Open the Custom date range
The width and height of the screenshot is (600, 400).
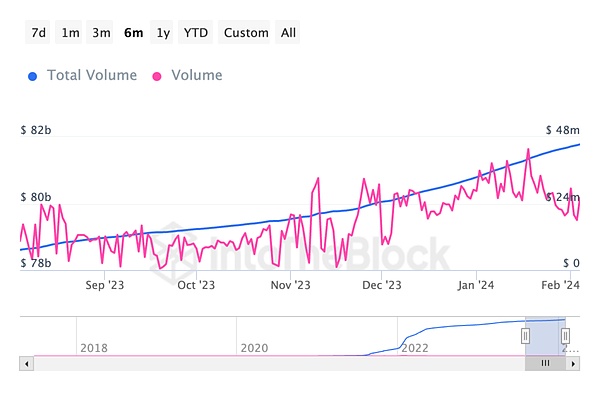pyautogui.click(x=246, y=32)
